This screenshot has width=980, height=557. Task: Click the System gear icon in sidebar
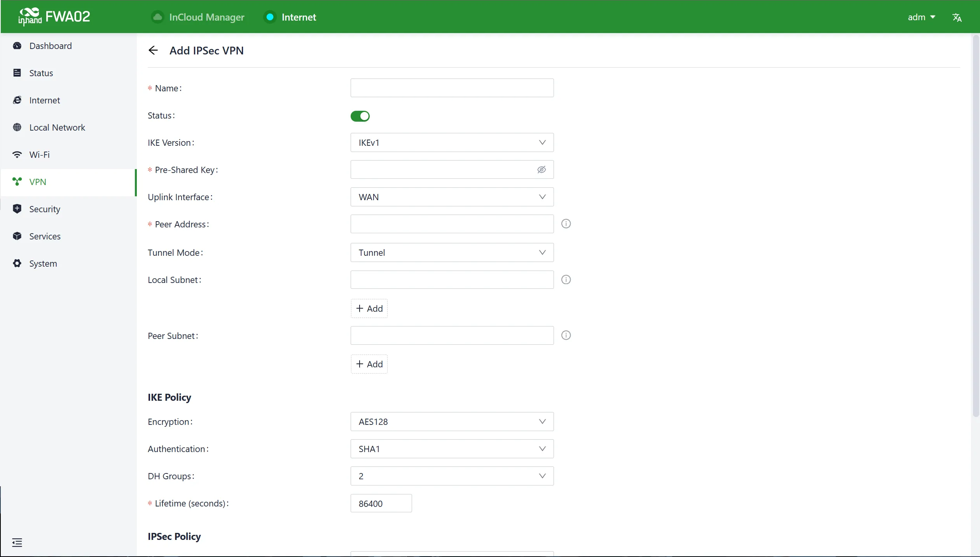[x=17, y=264]
